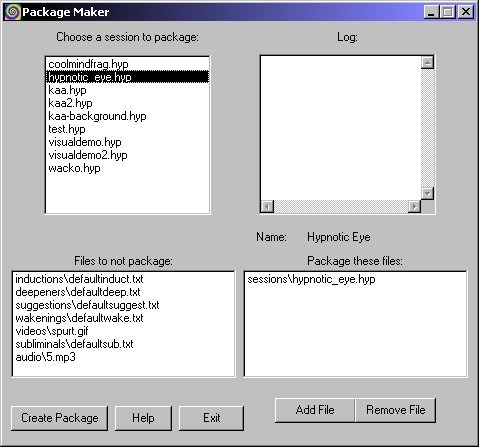The width and height of the screenshot is (479, 447).
Task: Click the Log scroll down arrow
Action: tap(427, 193)
